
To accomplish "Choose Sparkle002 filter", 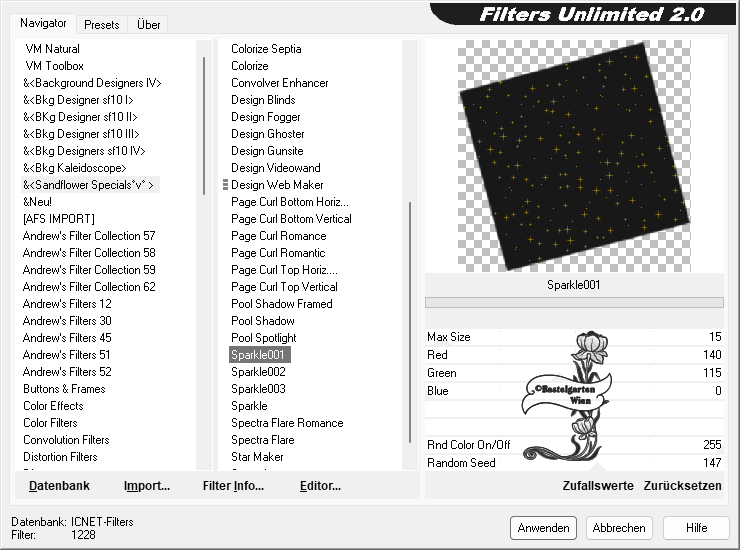I will pos(258,372).
